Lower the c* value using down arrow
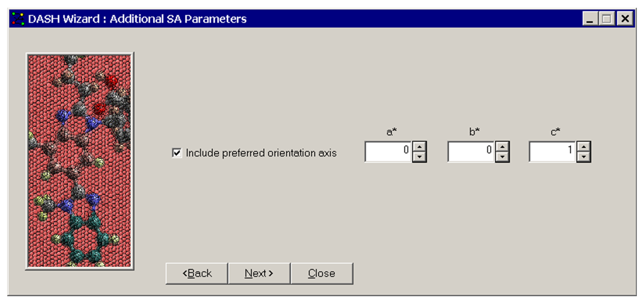 pyautogui.click(x=584, y=157)
